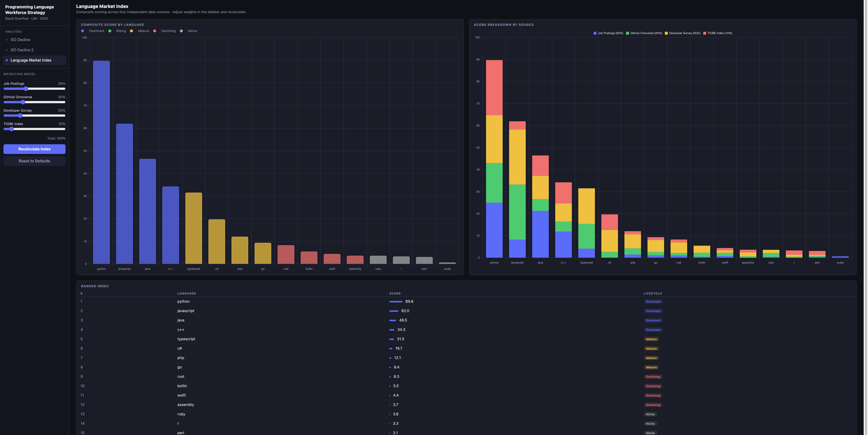Viewport: 868px width, 435px height.
Task: Open the SO Decline analysis view
Action: pos(34,40)
